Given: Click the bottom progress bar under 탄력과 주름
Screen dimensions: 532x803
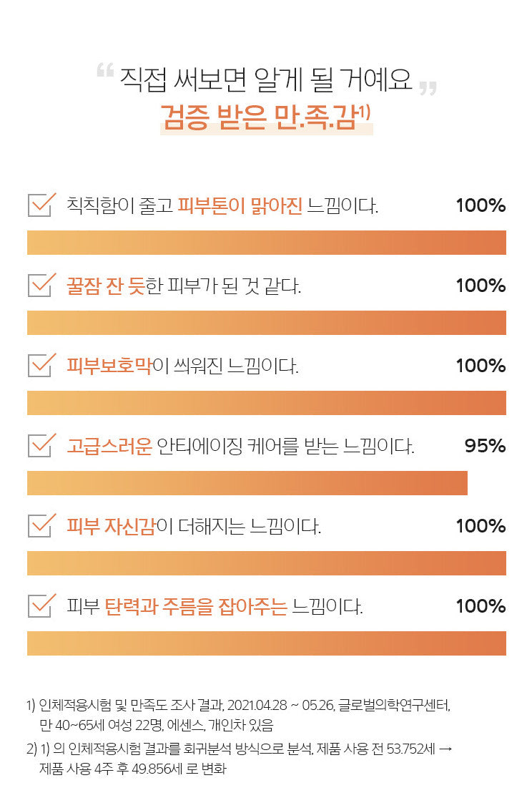Looking at the screenshot, I should [266, 643].
